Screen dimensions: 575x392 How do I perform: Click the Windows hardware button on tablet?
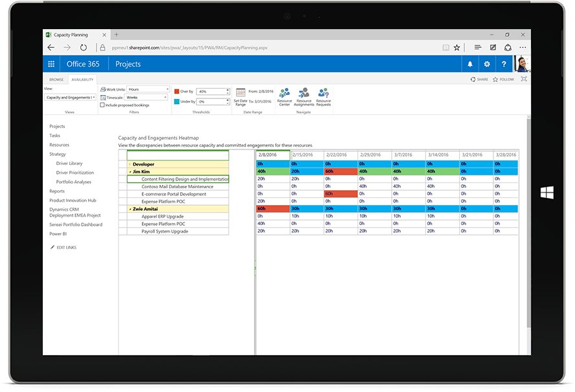coord(547,192)
